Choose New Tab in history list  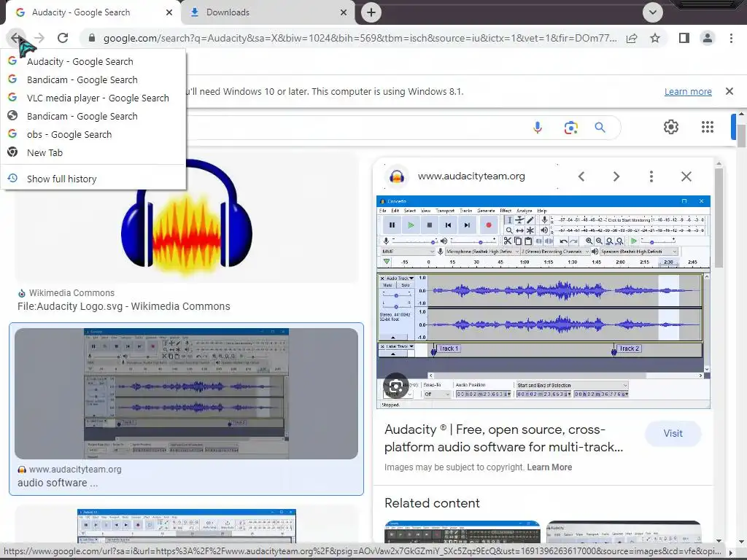coord(93,152)
